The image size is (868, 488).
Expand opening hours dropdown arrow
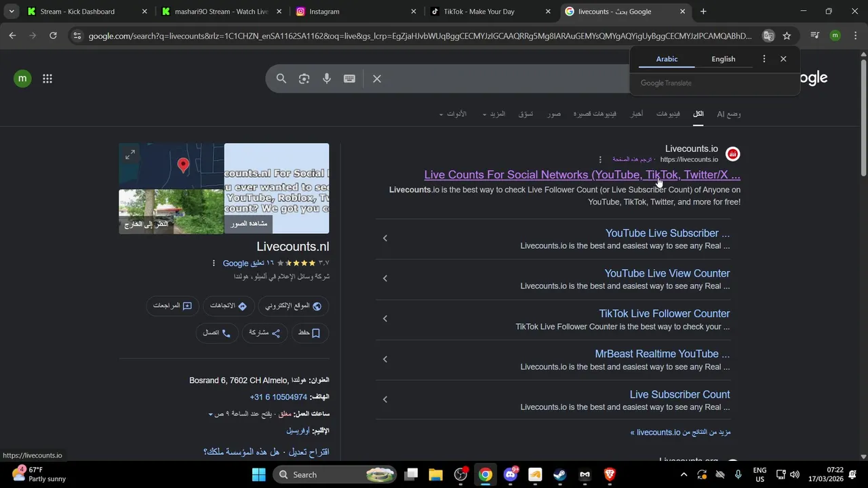[211, 414]
